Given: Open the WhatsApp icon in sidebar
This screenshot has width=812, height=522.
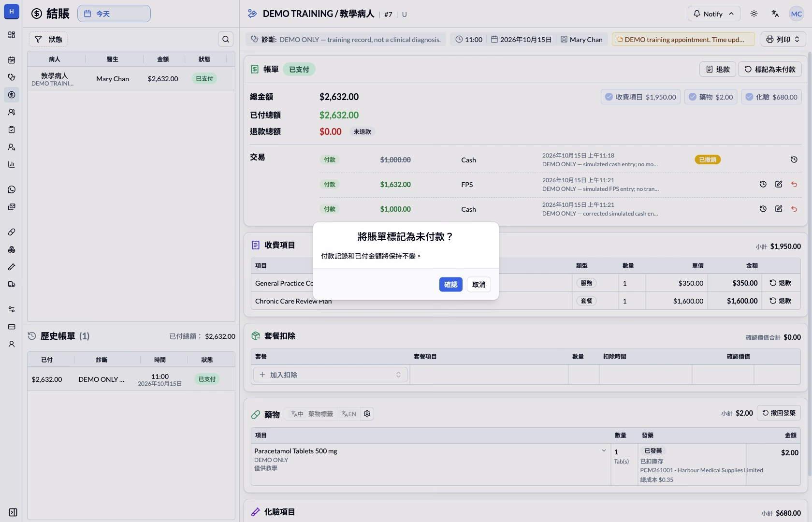Looking at the screenshot, I should 12,189.
